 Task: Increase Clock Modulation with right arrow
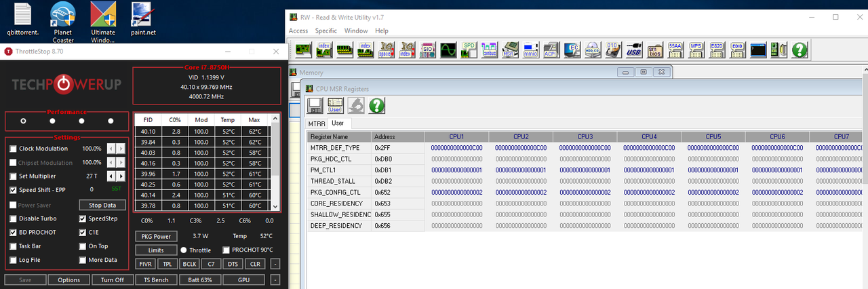121,149
